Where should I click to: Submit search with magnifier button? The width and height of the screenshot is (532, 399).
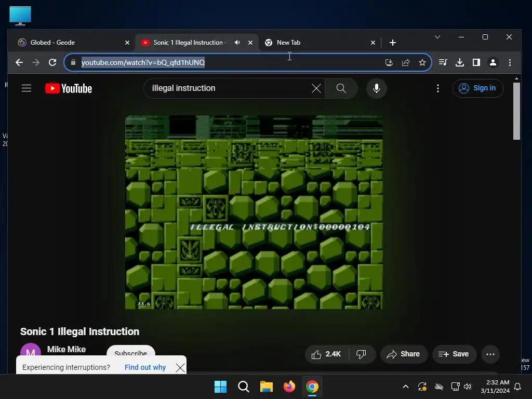(341, 88)
